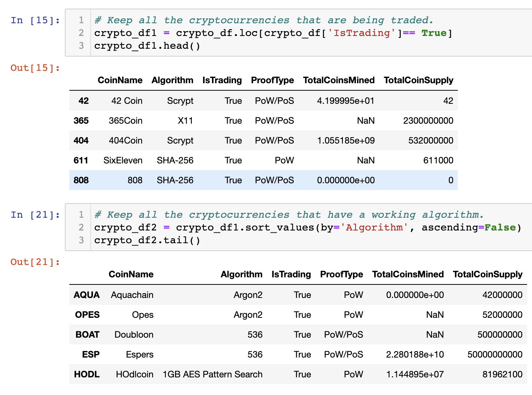Click 'ProofType' header in first table
Image resolution: width=532 pixels, height=395 pixels.
272,80
